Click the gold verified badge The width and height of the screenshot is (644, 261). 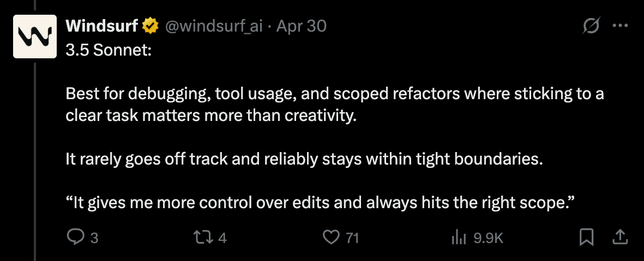tap(151, 26)
